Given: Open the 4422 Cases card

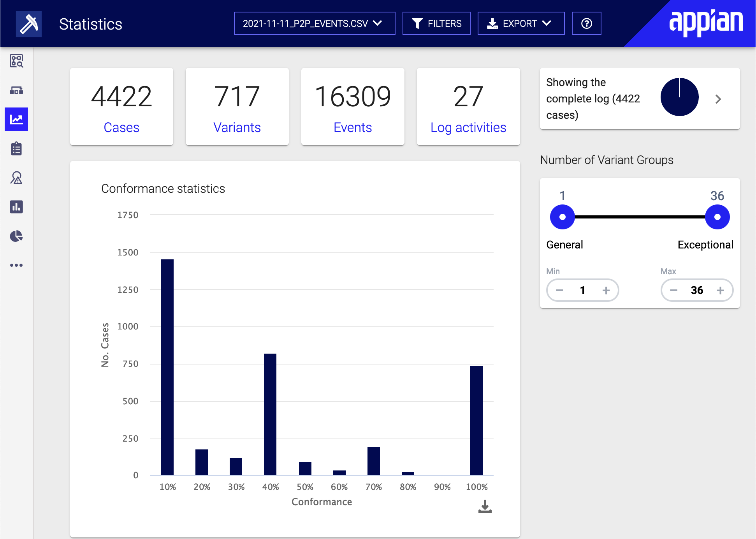Looking at the screenshot, I should click(x=121, y=106).
